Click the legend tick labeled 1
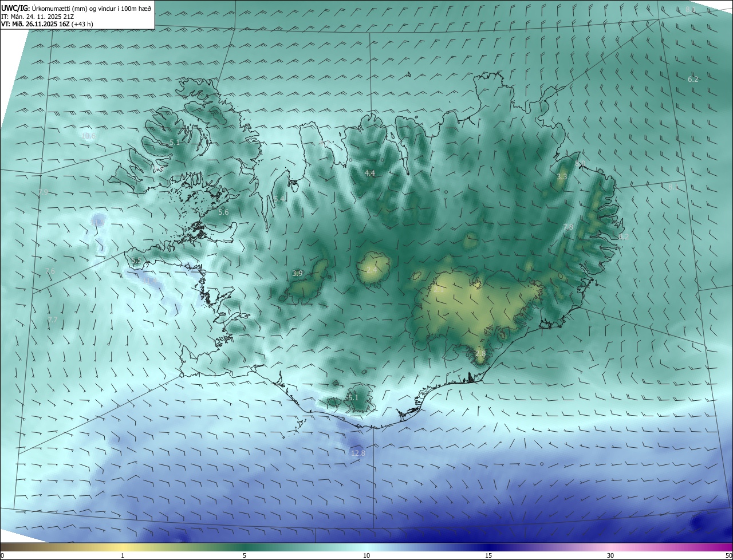The image size is (733, 560). pyautogui.click(x=123, y=556)
